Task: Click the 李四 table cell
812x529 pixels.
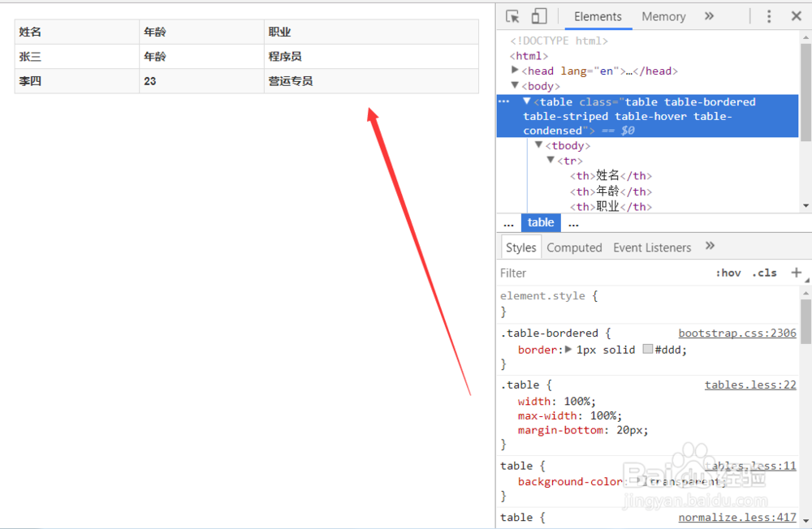Action: (x=76, y=81)
